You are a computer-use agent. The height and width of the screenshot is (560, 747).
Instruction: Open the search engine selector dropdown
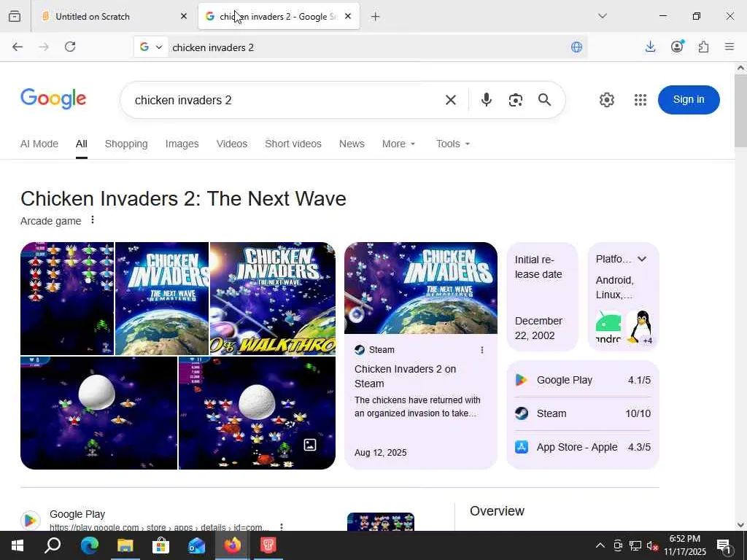(151, 47)
